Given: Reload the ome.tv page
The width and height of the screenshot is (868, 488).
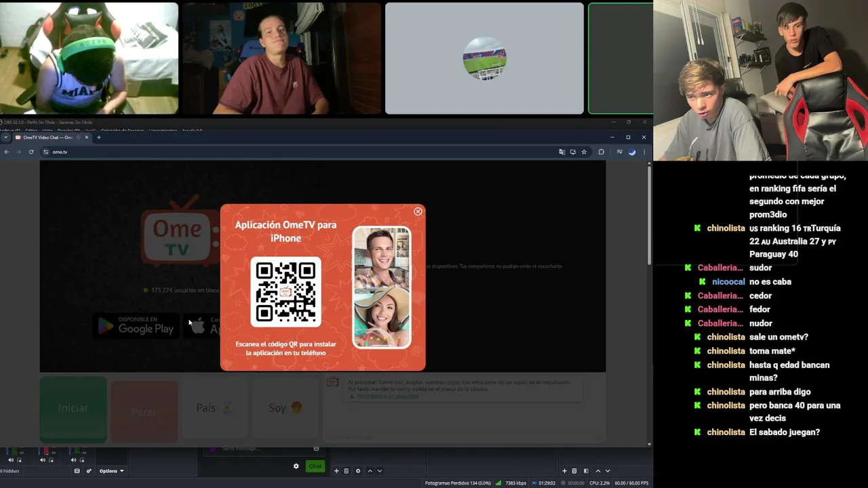Looking at the screenshot, I should 31,152.
